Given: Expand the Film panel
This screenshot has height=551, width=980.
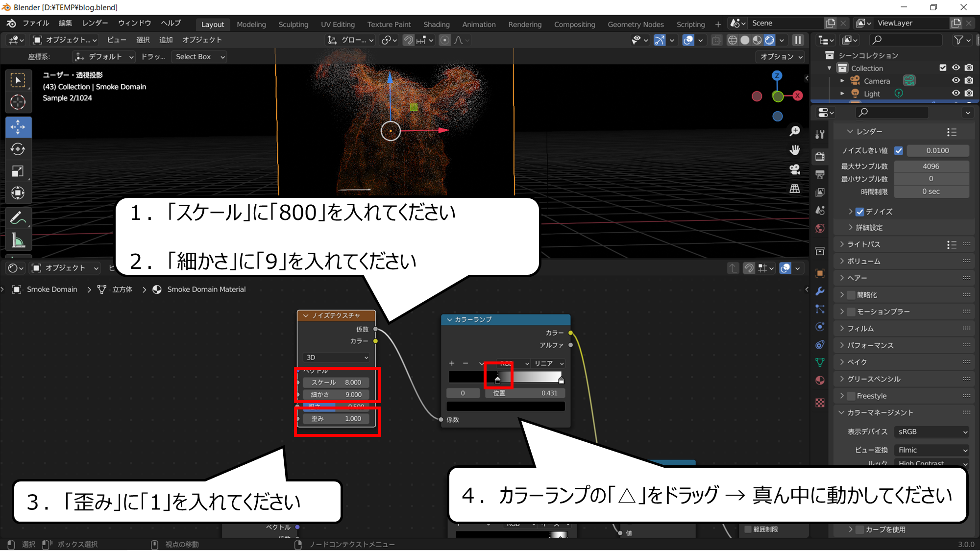Looking at the screenshot, I should (x=860, y=329).
